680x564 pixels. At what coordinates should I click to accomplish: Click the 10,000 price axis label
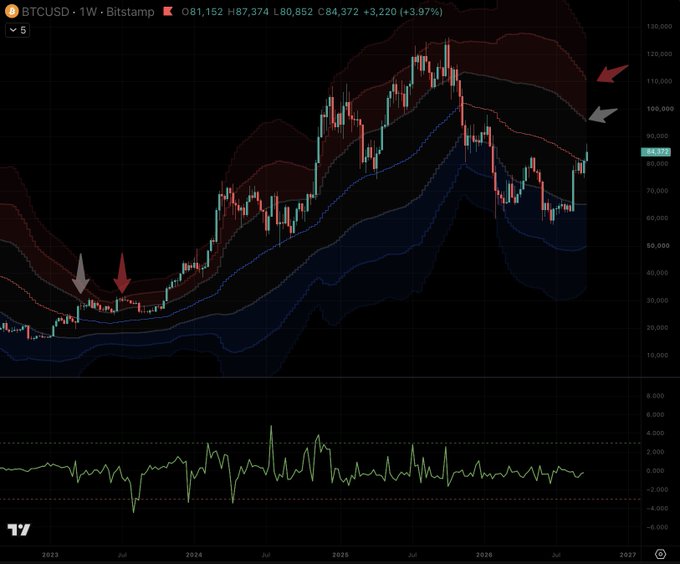(657, 355)
